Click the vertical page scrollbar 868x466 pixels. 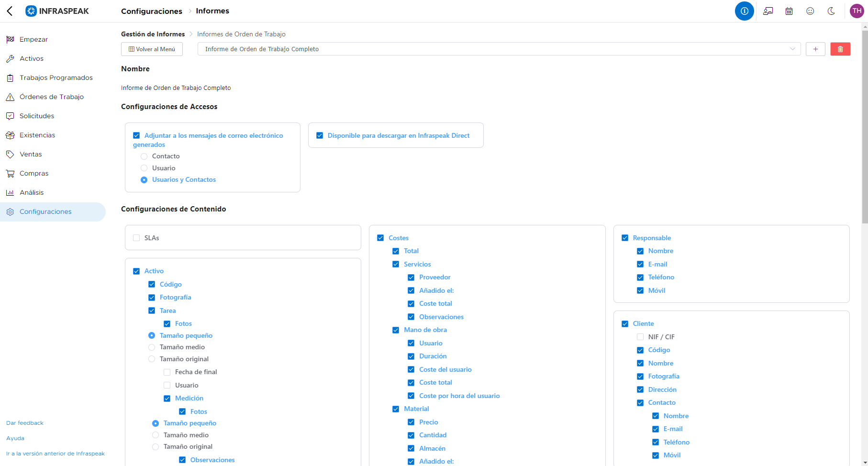pos(865,127)
